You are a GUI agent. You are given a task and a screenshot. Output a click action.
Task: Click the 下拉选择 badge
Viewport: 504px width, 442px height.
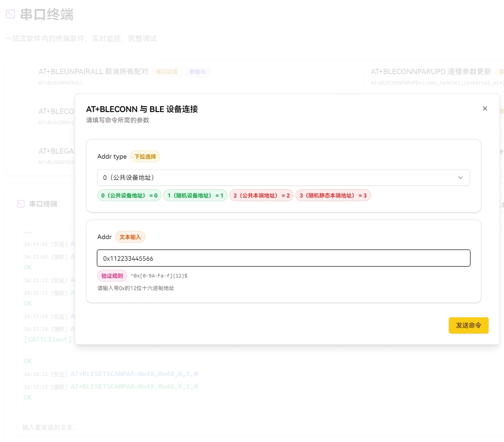tap(145, 157)
